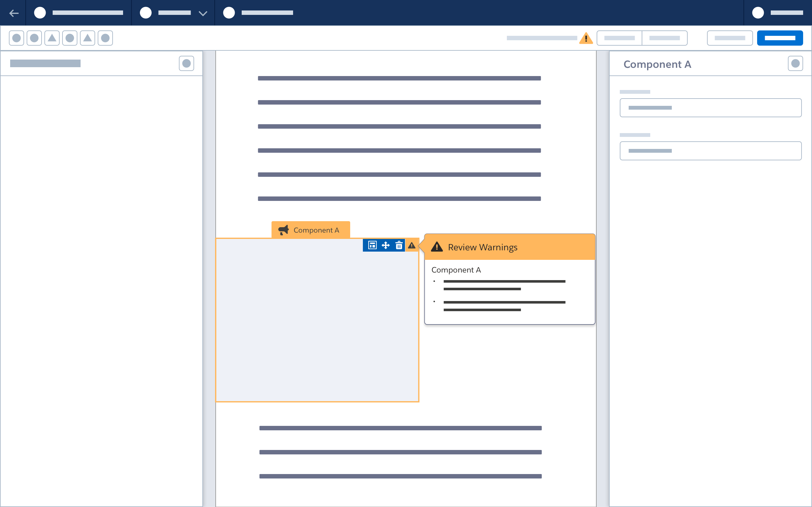Click the grid/table view icon in toolbar

click(372, 245)
